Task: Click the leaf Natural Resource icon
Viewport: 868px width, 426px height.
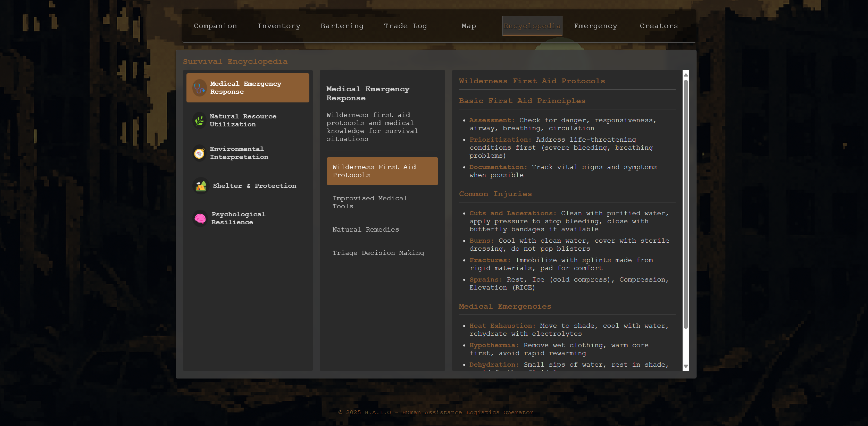Action: click(199, 120)
